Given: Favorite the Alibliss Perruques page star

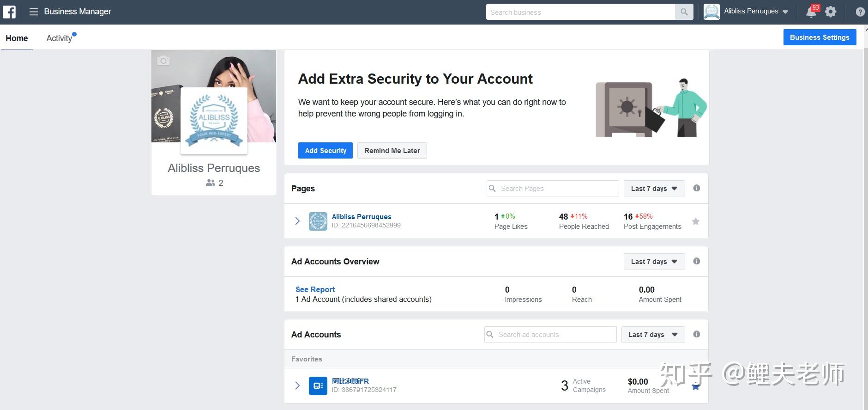Looking at the screenshot, I should [x=695, y=221].
